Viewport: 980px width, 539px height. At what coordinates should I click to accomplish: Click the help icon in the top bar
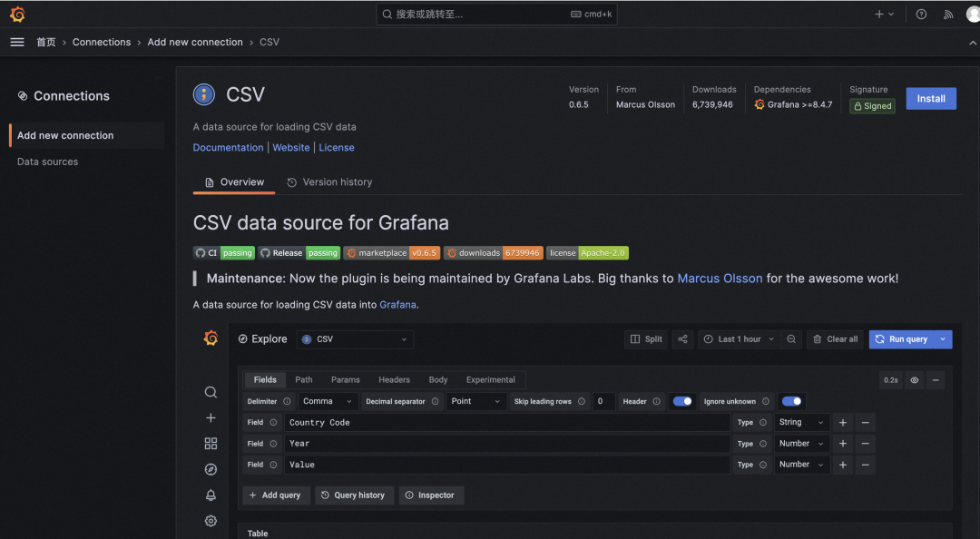[x=920, y=14]
